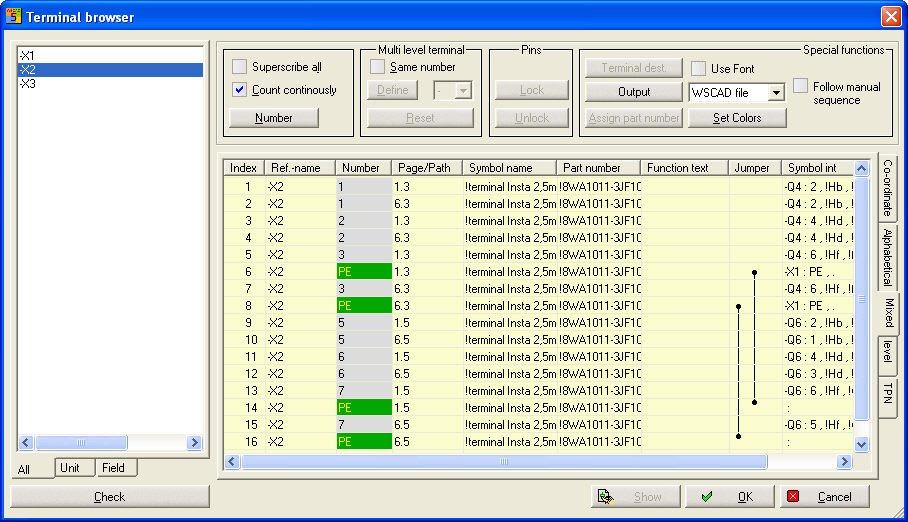The width and height of the screenshot is (908, 522).
Task: Switch to the Co-ordinate vertical tab
Action: click(x=887, y=188)
